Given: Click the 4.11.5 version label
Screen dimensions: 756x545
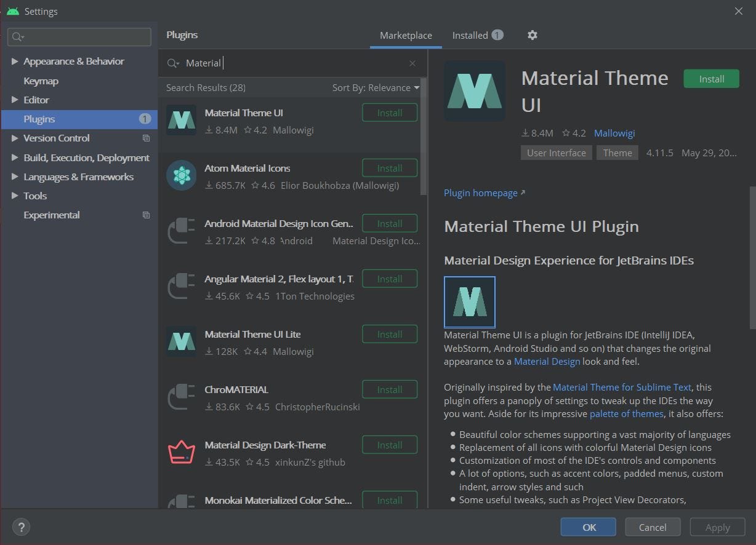Looking at the screenshot, I should click(x=660, y=153).
